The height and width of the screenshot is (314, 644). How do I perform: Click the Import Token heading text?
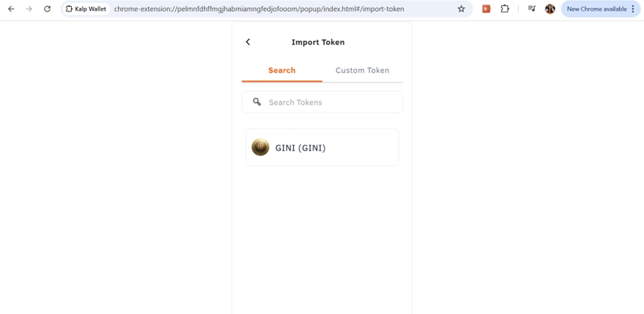pos(318,42)
